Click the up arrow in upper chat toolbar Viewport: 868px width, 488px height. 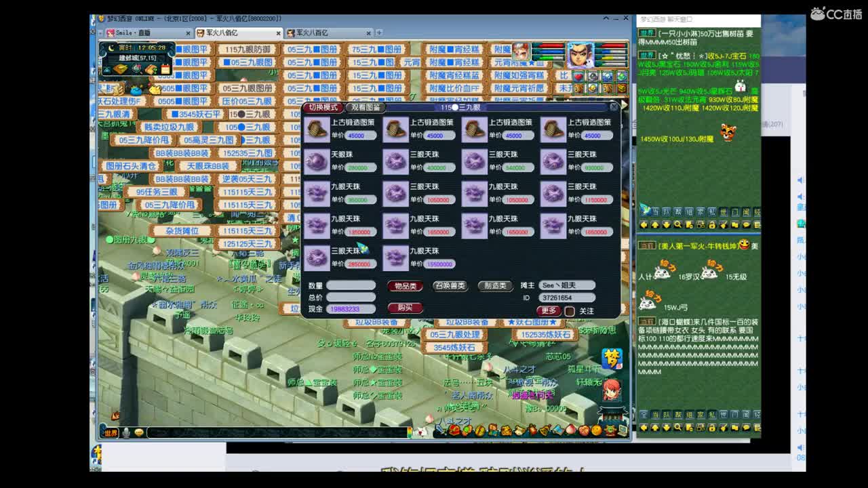tap(655, 225)
